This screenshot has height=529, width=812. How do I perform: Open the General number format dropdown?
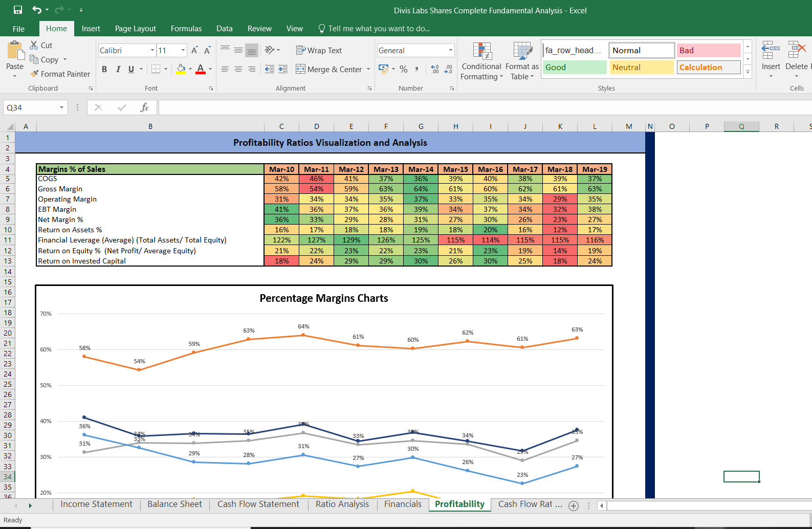(450, 50)
